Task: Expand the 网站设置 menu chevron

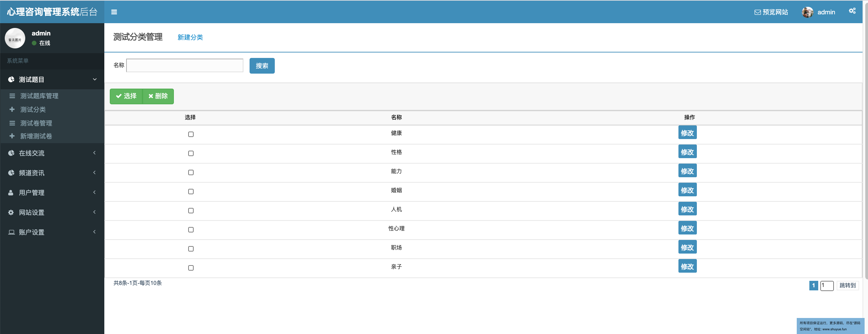Action: pos(94,212)
